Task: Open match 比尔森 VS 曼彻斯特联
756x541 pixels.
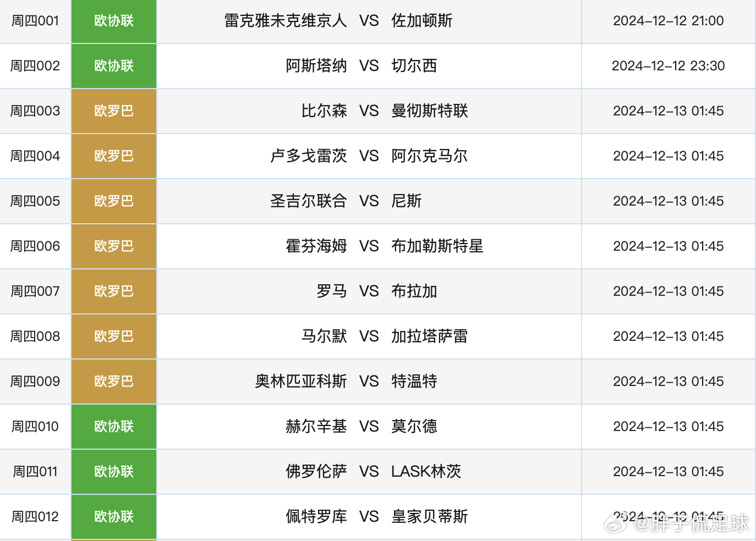Action: coord(369,111)
